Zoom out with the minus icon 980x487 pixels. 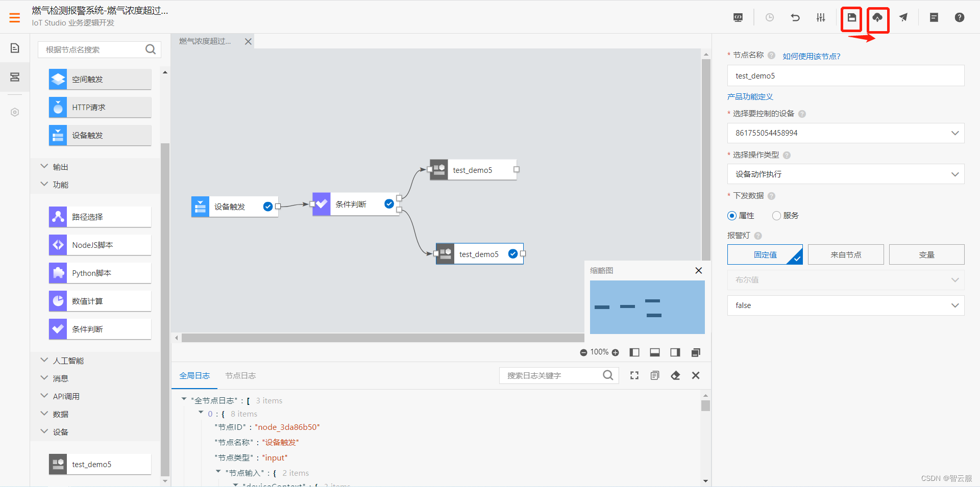click(x=583, y=352)
